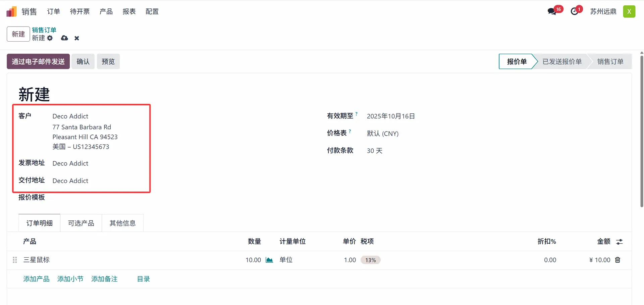Image resolution: width=644 pixels, height=305 pixels.
Task: Click the gear actions icon beside 新建
Action: pyautogui.click(x=50, y=38)
